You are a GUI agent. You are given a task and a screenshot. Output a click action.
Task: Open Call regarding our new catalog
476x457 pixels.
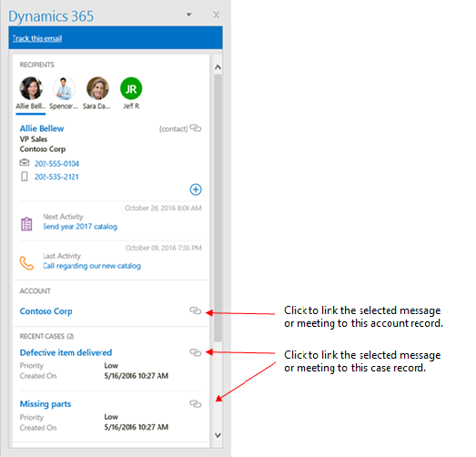click(x=92, y=266)
